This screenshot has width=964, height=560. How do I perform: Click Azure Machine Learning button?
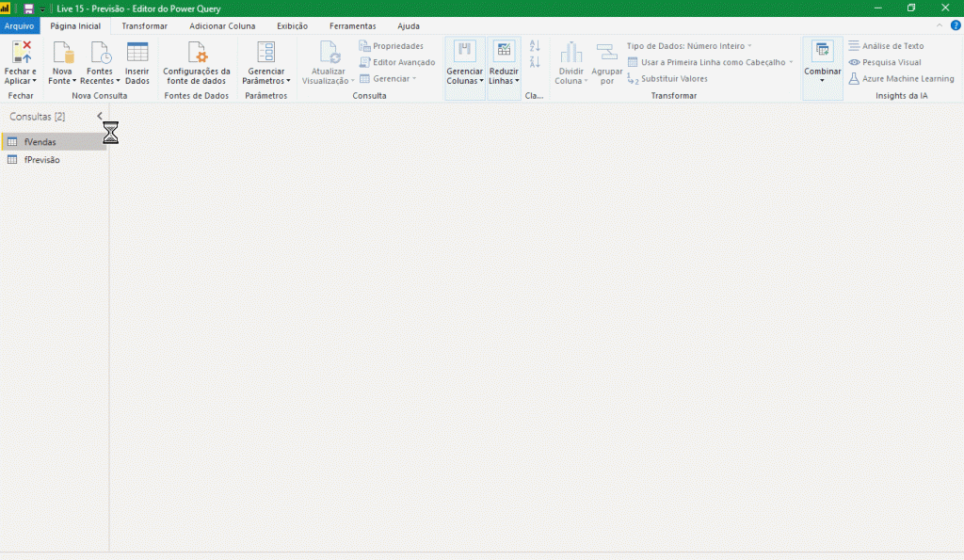pos(901,79)
